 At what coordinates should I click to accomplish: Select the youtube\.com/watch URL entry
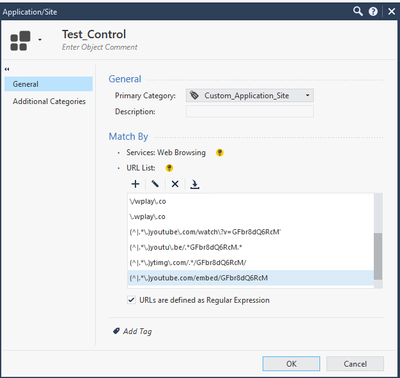click(x=251, y=232)
